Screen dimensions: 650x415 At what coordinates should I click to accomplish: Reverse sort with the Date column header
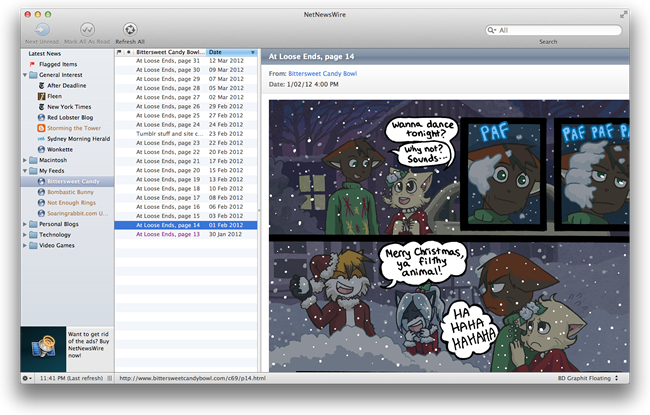click(231, 52)
